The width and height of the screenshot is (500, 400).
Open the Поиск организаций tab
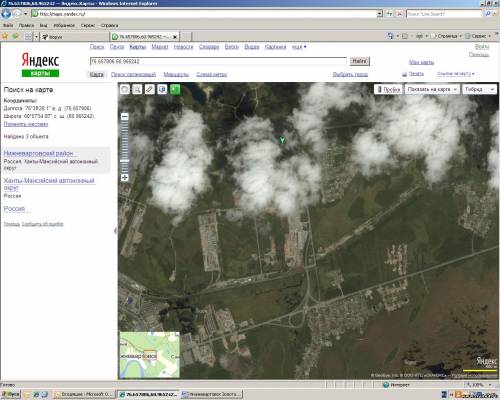point(133,74)
